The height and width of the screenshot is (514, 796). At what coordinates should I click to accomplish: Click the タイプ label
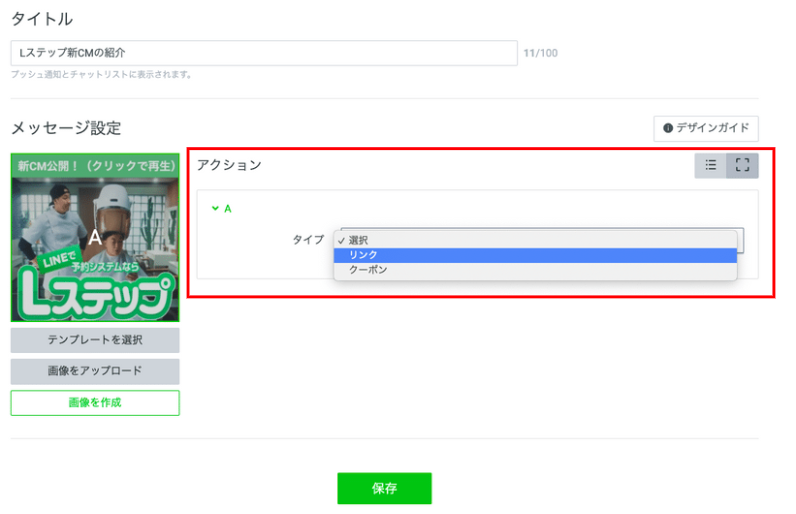pos(308,239)
